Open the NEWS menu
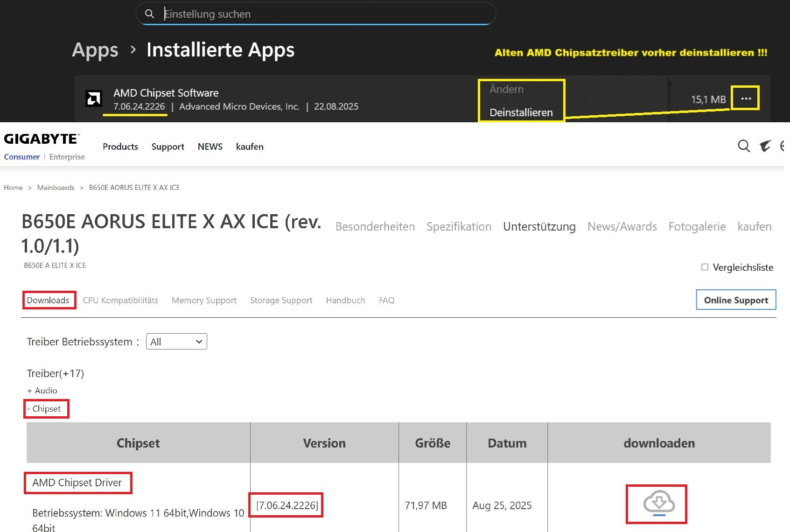 pyautogui.click(x=210, y=147)
